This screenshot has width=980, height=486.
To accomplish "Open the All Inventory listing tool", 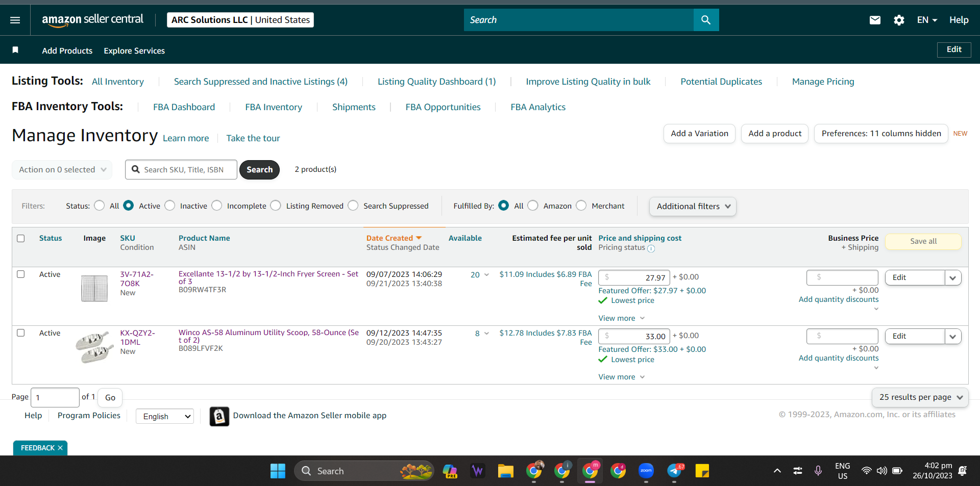I will tap(118, 82).
